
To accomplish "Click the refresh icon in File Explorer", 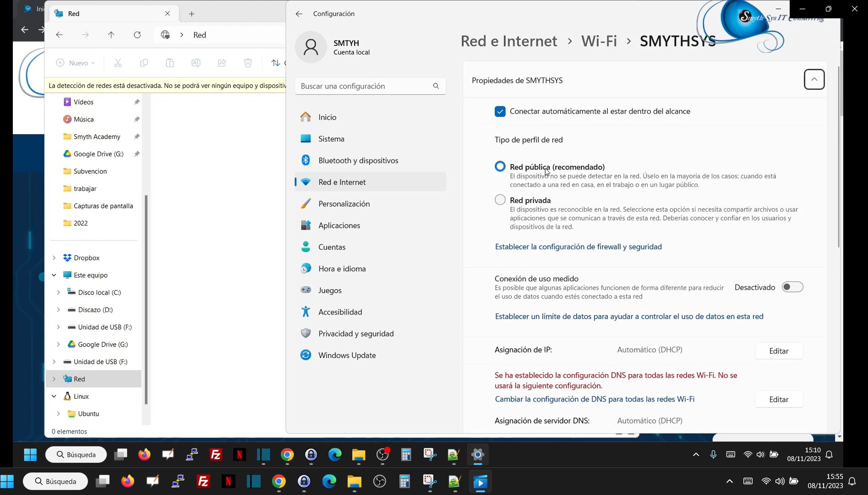I will pos(137,35).
